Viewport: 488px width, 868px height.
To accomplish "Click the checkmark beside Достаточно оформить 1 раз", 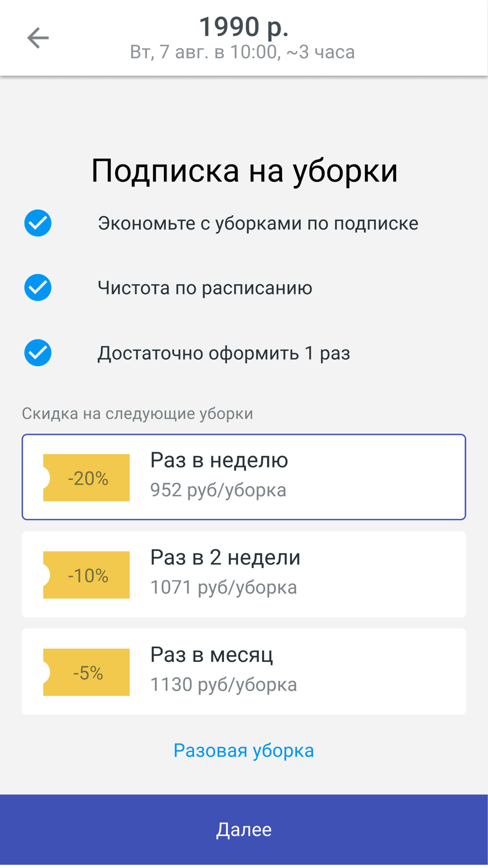I will tap(38, 352).
